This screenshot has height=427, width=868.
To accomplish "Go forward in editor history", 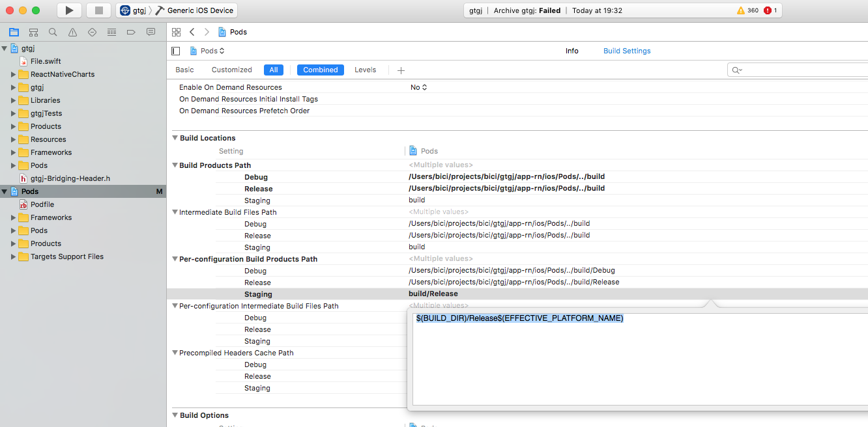I will pyautogui.click(x=207, y=32).
